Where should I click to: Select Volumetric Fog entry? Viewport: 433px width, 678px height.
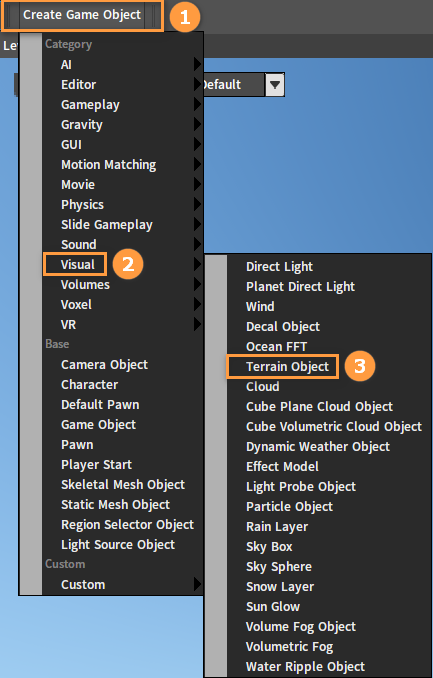click(289, 647)
